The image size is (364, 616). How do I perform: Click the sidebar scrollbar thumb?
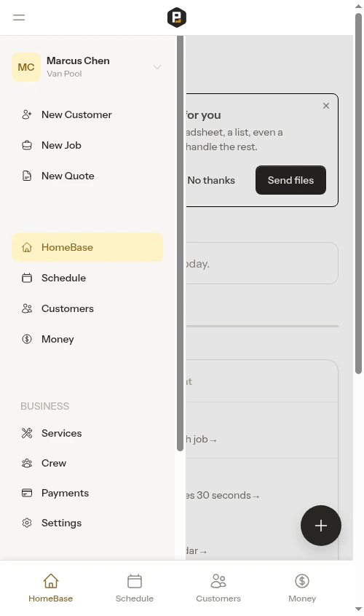[x=180, y=243]
